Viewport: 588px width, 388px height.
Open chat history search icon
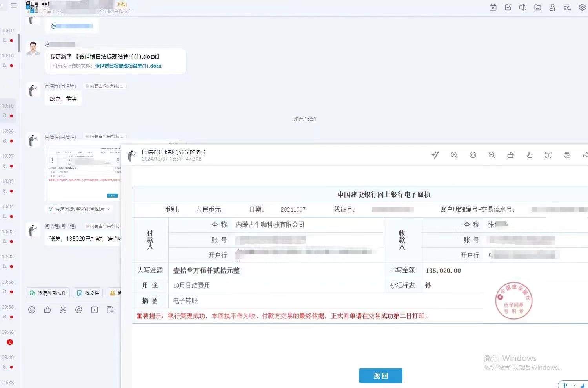[x=567, y=7]
